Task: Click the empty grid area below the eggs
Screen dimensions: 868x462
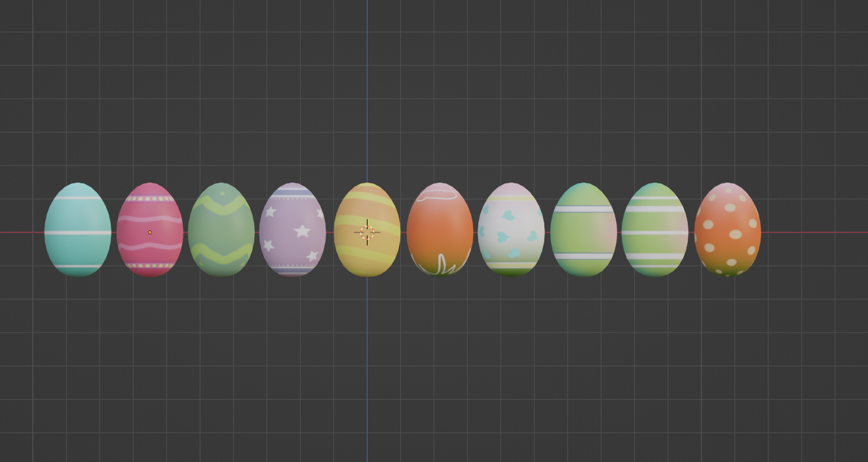Action: [432, 366]
